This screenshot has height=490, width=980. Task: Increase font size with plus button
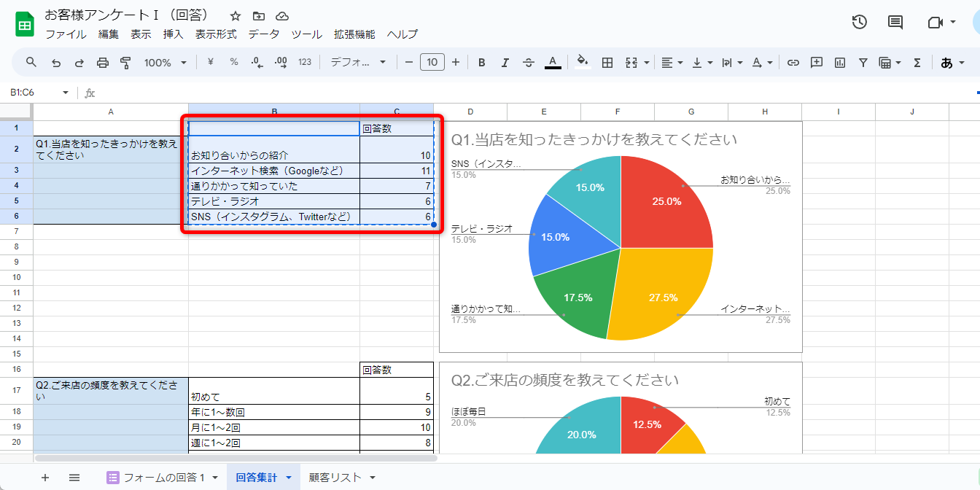[x=456, y=63]
